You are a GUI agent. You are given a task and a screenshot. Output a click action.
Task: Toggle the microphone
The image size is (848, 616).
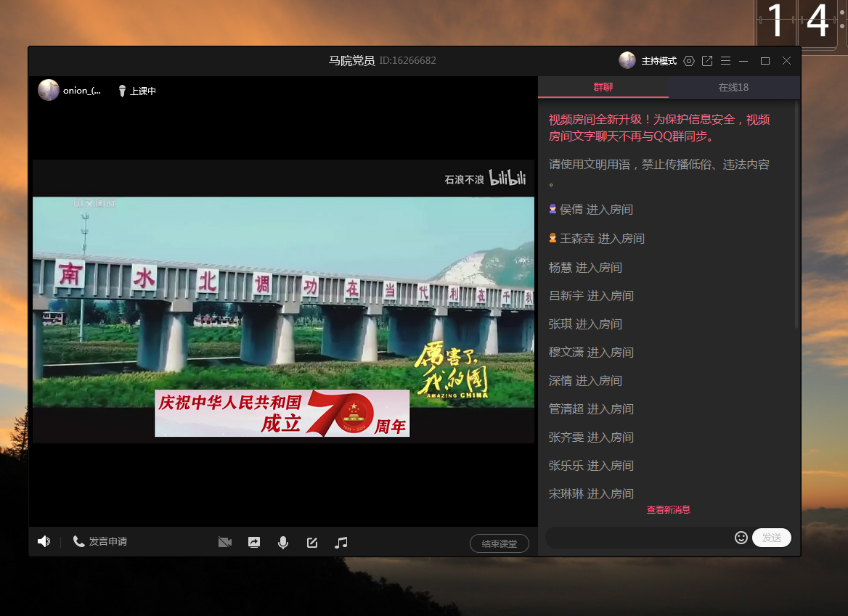283,542
